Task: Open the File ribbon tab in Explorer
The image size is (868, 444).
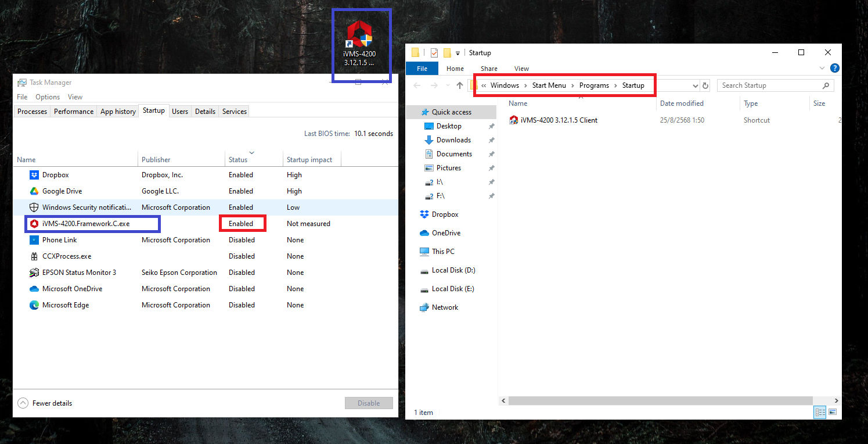Action: tap(422, 69)
